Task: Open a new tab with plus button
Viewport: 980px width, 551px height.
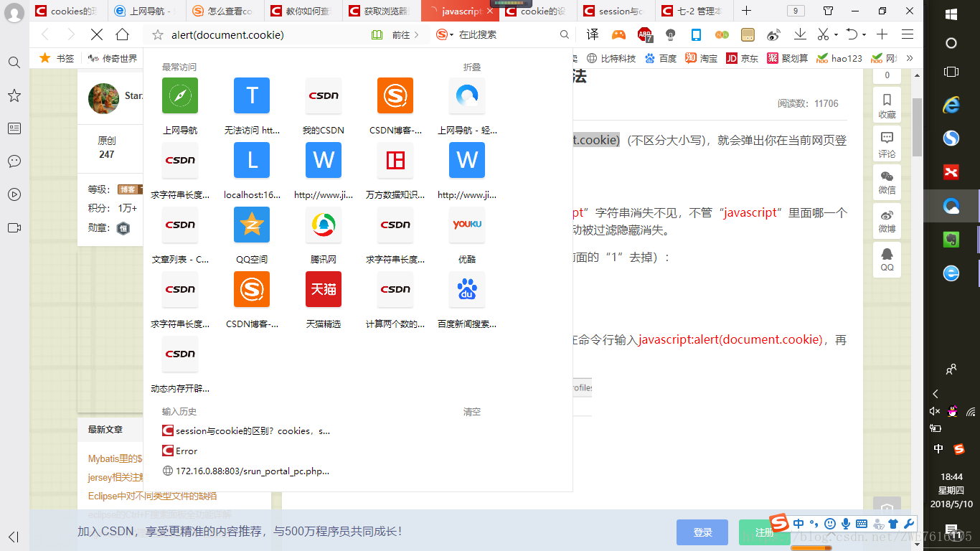Action: coord(747,11)
